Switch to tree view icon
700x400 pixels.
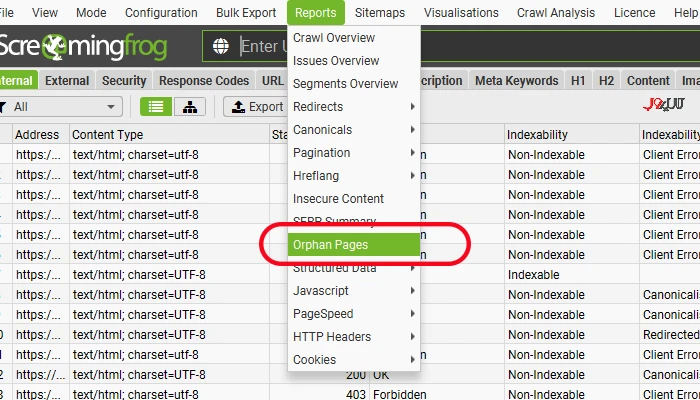190,107
